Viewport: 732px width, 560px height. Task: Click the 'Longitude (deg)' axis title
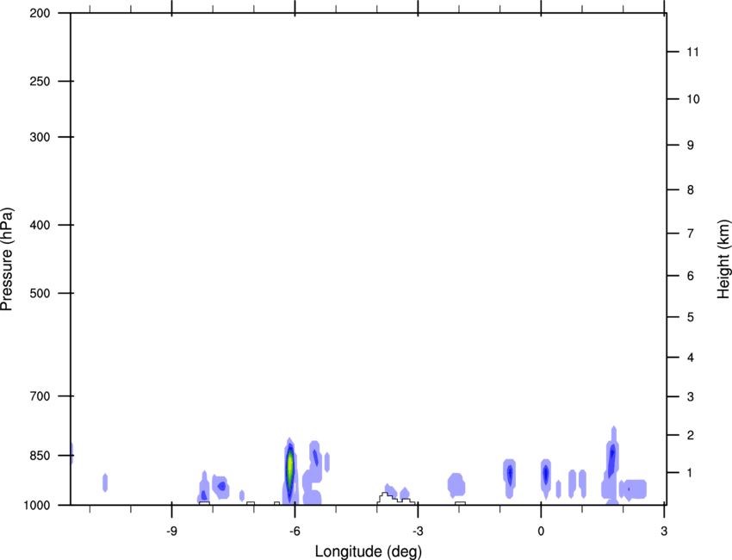click(369, 551)
